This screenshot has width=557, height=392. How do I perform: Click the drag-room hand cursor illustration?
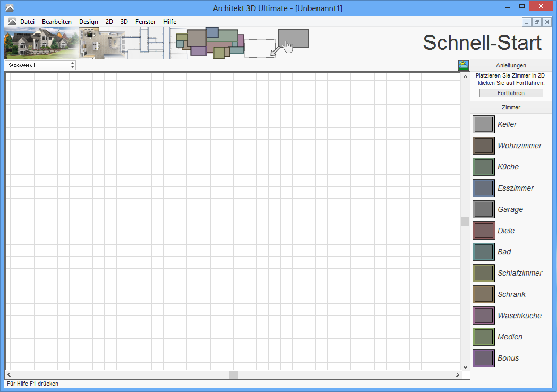pos(277,44)
